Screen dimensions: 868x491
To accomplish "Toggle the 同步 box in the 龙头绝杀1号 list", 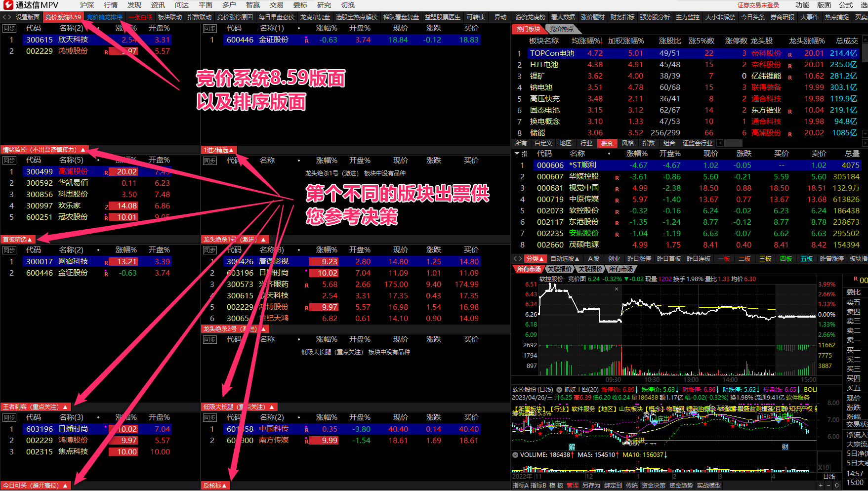I will pos(210,250).
